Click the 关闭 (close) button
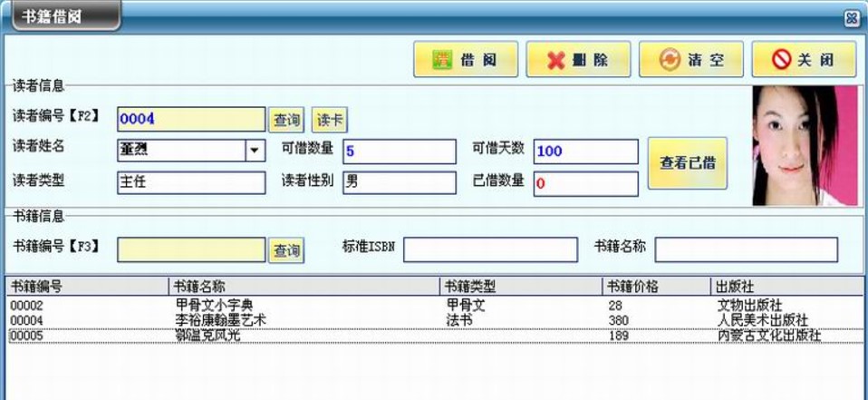The image size is (868, 400). pyautogui.click(x=804, y=59)
